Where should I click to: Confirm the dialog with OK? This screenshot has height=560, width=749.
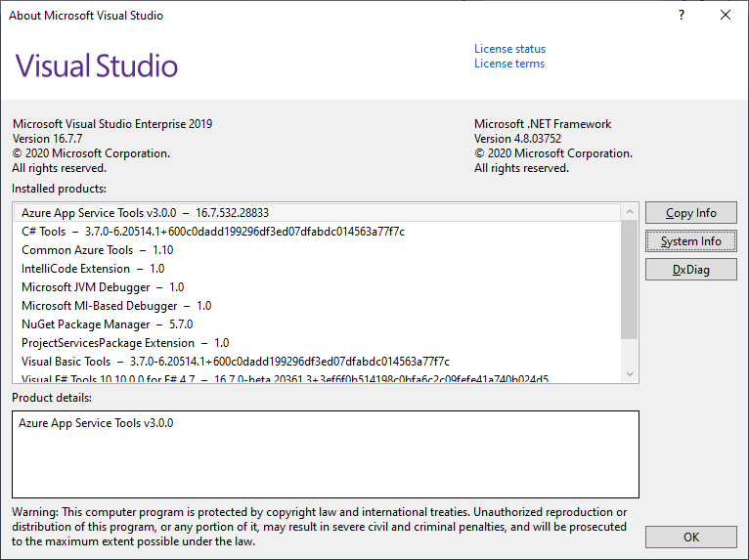[690, 538]
